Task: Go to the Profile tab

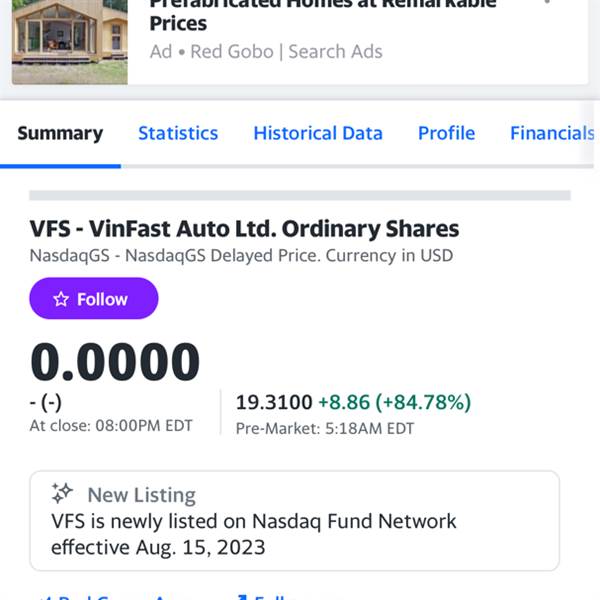Action: [446, 134]
